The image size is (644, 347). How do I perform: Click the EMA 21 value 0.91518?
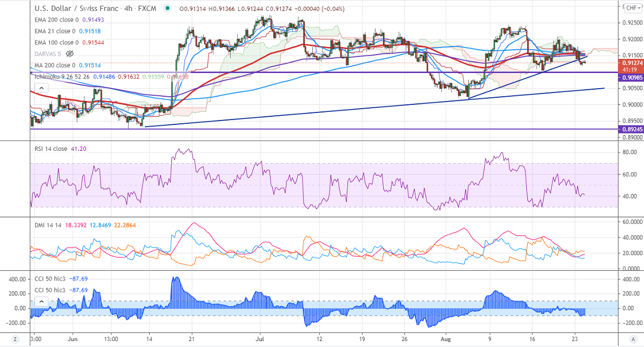click(90, 31)
